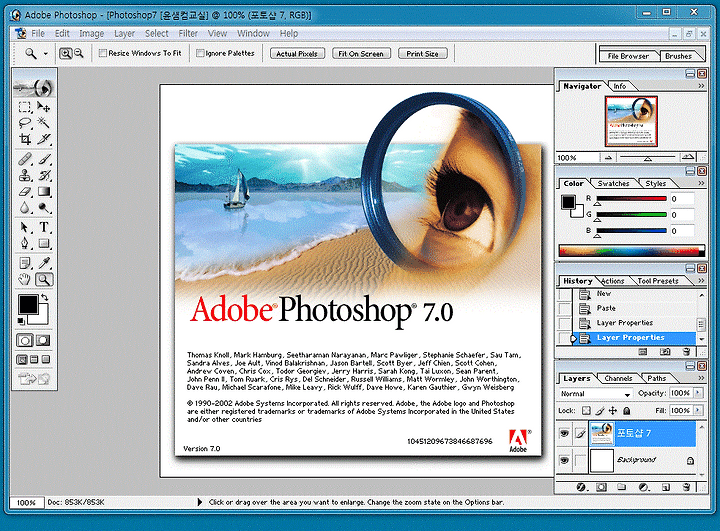This screenshot has width=720, height=531.
Task: Open status bar info popup triangle
Action: point(200,502)
